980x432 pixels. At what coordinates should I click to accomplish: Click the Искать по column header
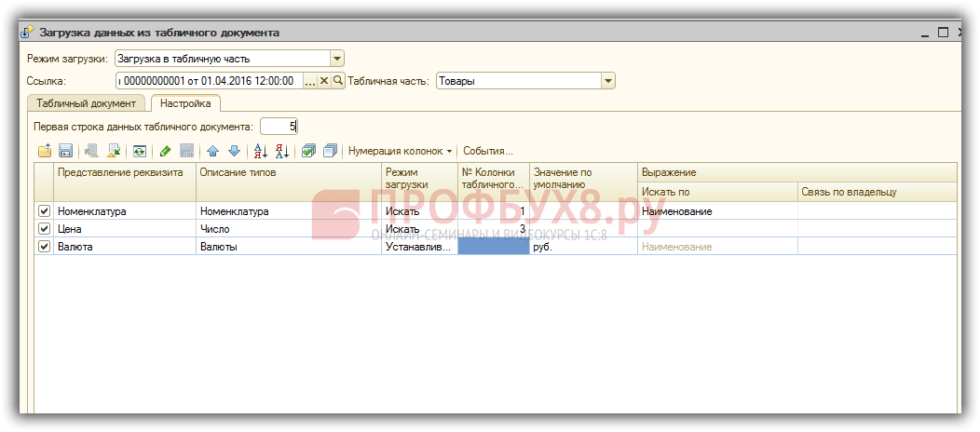tap(718, 192)
